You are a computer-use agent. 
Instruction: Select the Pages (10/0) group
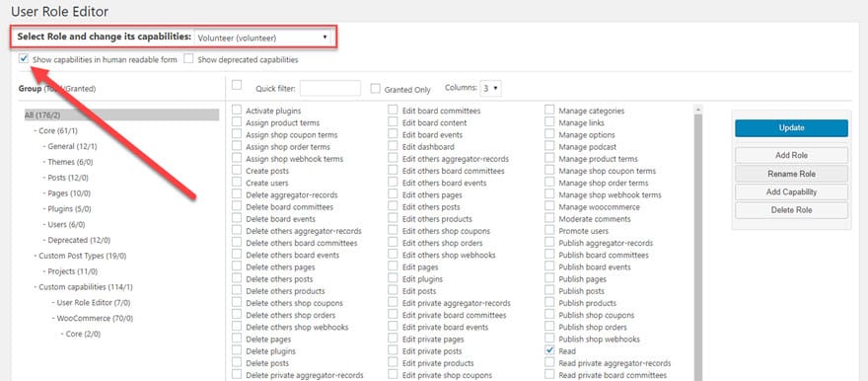pyautogui.click(x=69, y=193)
